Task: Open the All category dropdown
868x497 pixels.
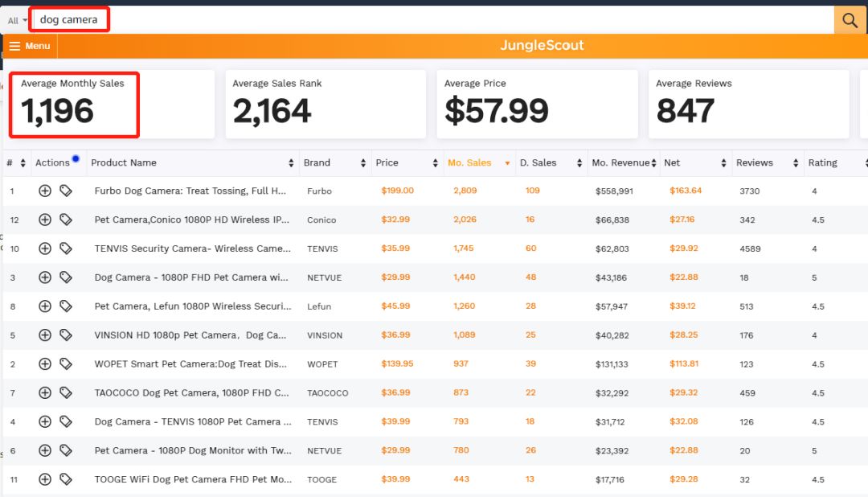Action: (x=17, y=20)
